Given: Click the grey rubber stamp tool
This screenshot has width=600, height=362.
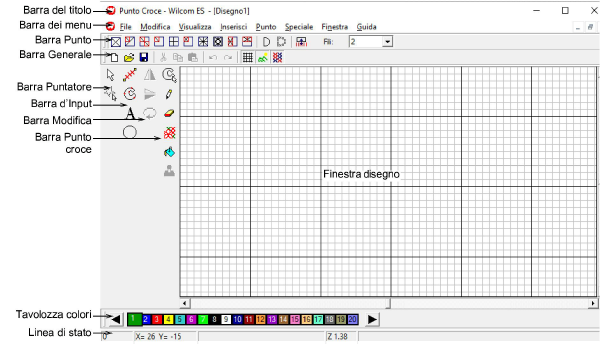Looking at the screenshot, I should pyautogui.click(x=169, y=171).
